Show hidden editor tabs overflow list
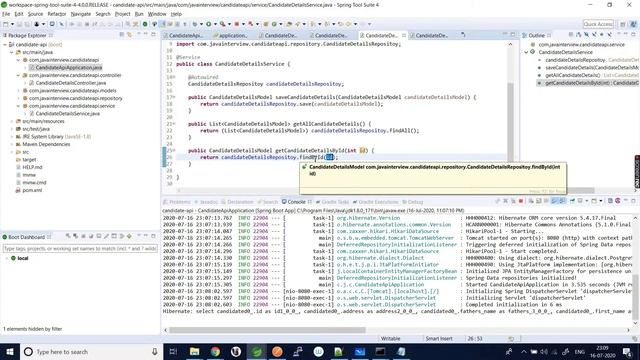This screenshot has width=640, height=360. [463, 35]
